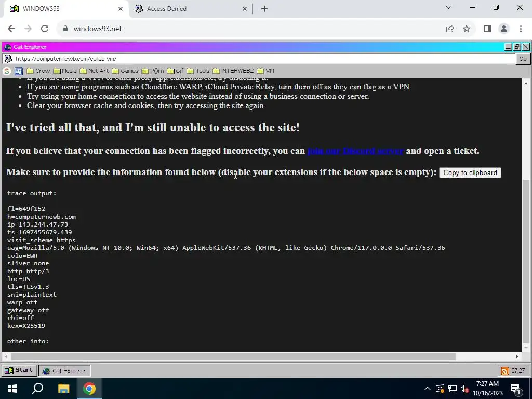This screenshot has height=399, width=532.
Task: Open the Windows 10 Start button
Action: tap(12, 389)
